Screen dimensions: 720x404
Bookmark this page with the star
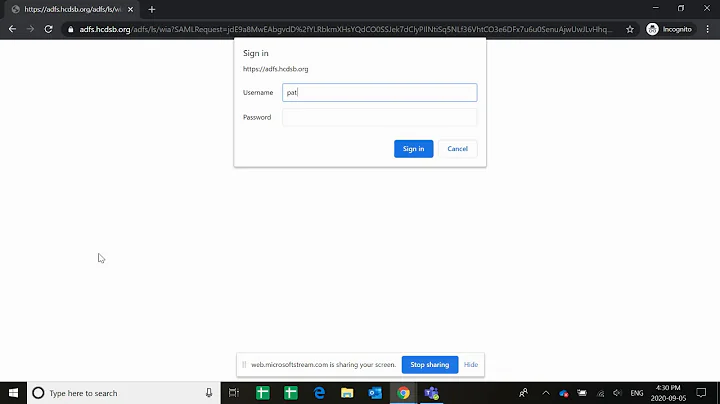(630, 29)
